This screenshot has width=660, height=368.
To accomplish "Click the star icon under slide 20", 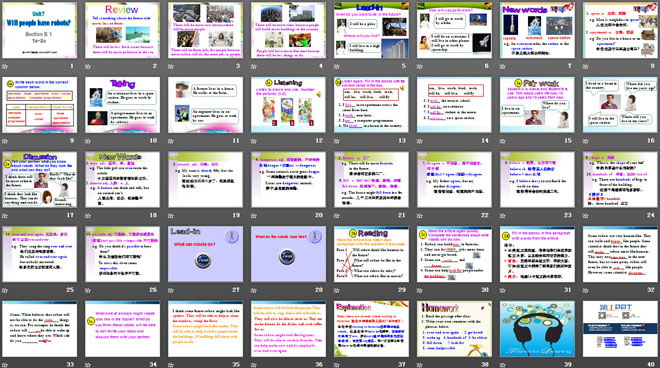I will coord(254,216).
